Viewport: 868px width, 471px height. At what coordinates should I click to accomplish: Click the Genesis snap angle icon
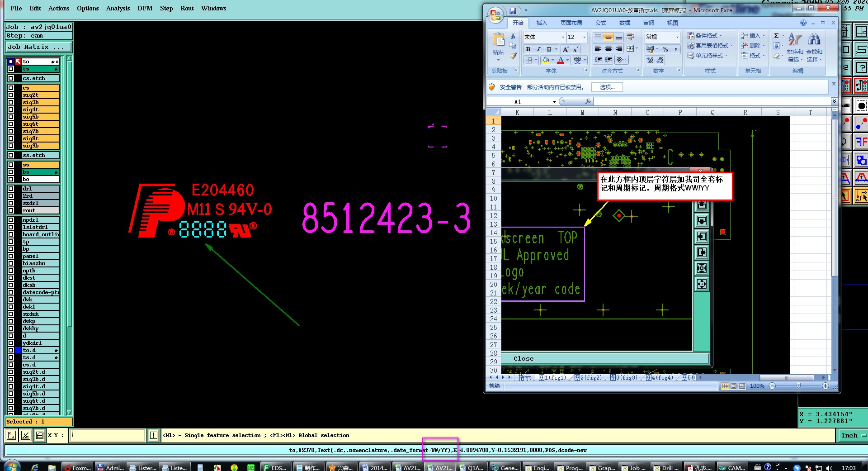click(26, 435)
